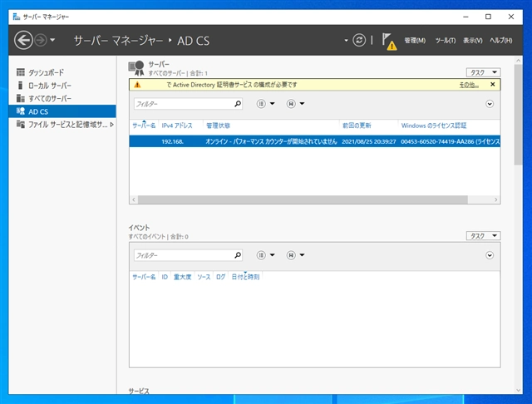Click the refresh icon in the header
The image size is (532, 404).
point(359,40)
